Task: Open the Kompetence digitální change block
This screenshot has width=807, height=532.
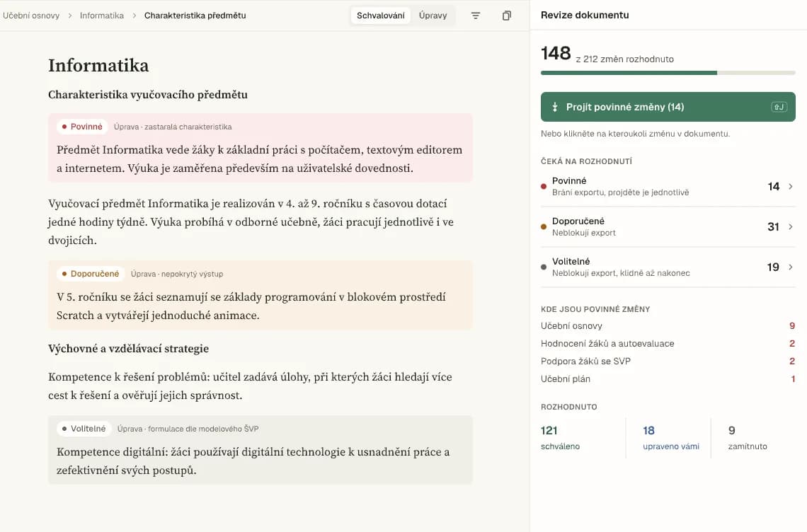Action: [261, 450]
